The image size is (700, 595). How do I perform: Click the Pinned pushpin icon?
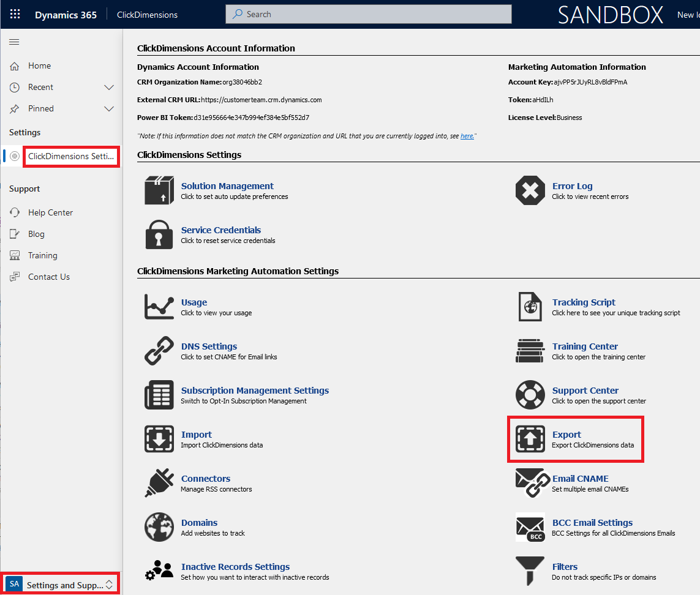pyautogui.click(x=15, y=109)
